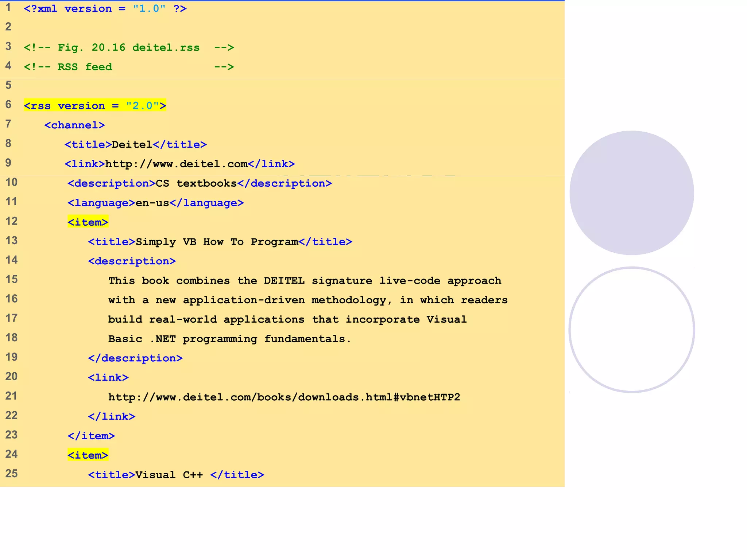Select the closing description tag on line 19
Viewport: 747px width, 560px height.
coord(135,358)
